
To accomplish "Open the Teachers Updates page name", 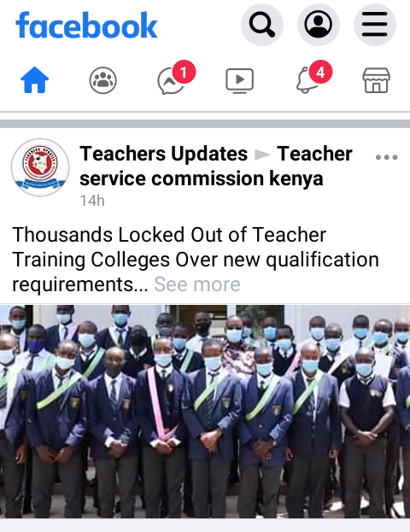I will pyautogui.click(x=164, y=154).
